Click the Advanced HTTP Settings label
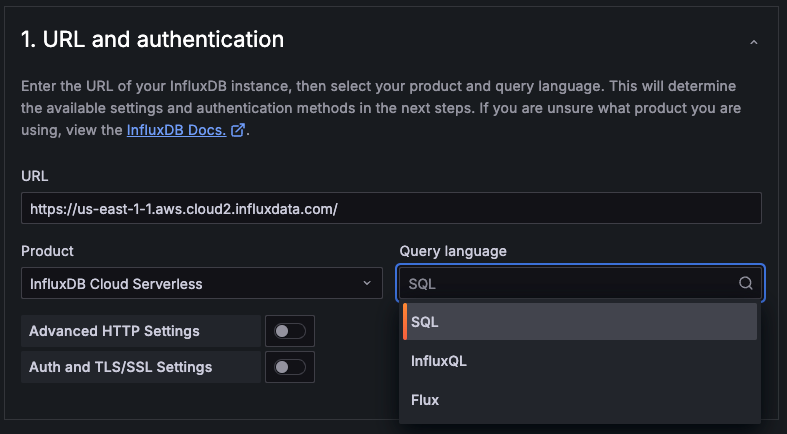The image size is (787, 434). [x=114, y=331]
